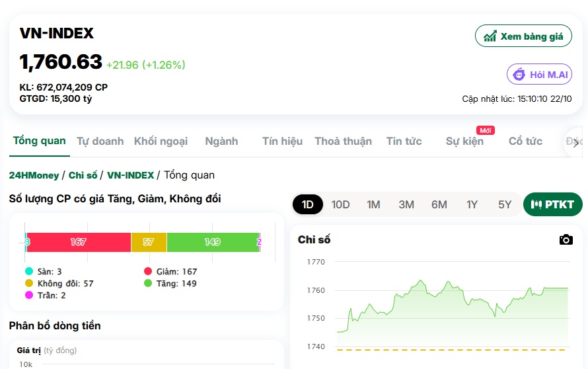Ask M.AI using Hỏi M.AI button
The width and height of the screenshot is (588, 369).
pyautogui.click(x=539, y=74)
